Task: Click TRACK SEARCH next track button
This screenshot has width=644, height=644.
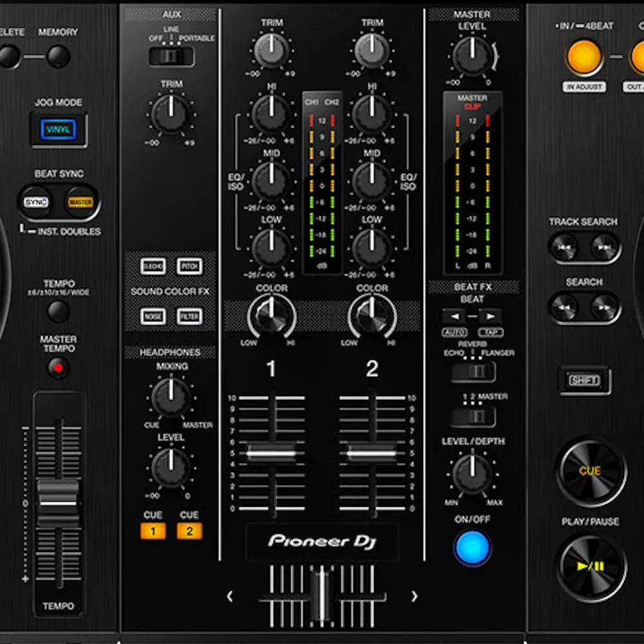Action: (603, 247)
